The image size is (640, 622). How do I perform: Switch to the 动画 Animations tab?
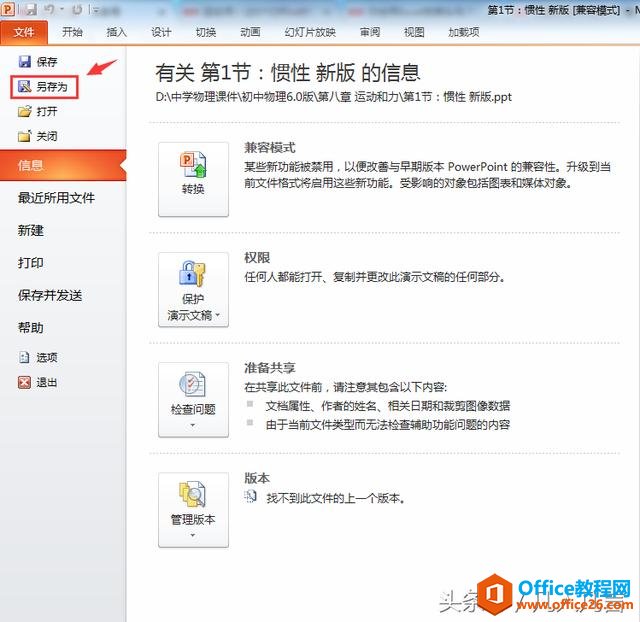click(x=250, y=32)
